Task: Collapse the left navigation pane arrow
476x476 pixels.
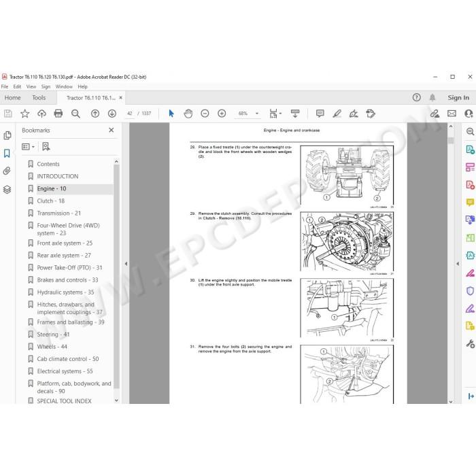Action: tap(126, 264)
